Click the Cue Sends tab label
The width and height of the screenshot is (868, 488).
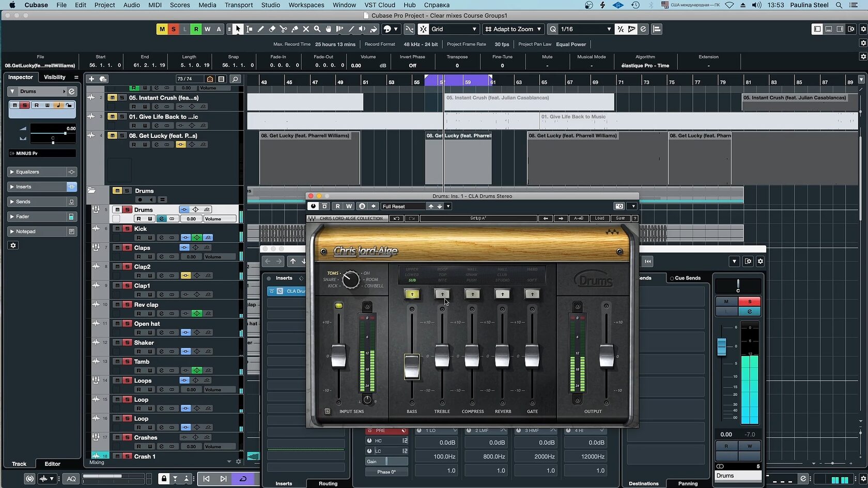[688, 278]
